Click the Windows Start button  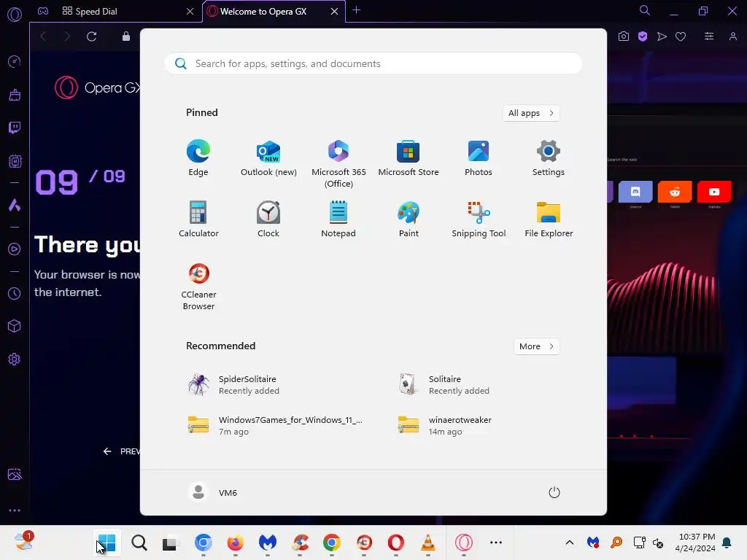[x=107, y=542]
